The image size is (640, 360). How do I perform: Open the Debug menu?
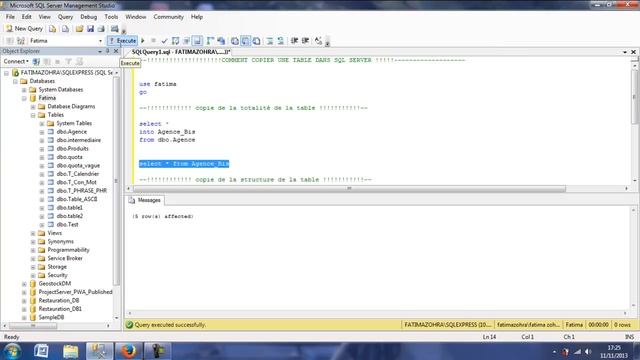pos(89,17)
